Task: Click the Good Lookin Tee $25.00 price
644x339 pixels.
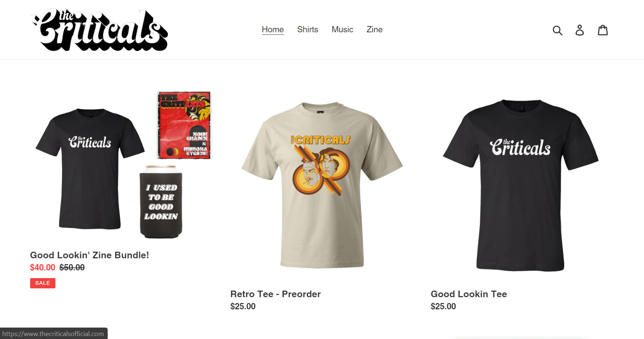Action: pyautogui.click(x=443, y=306)
